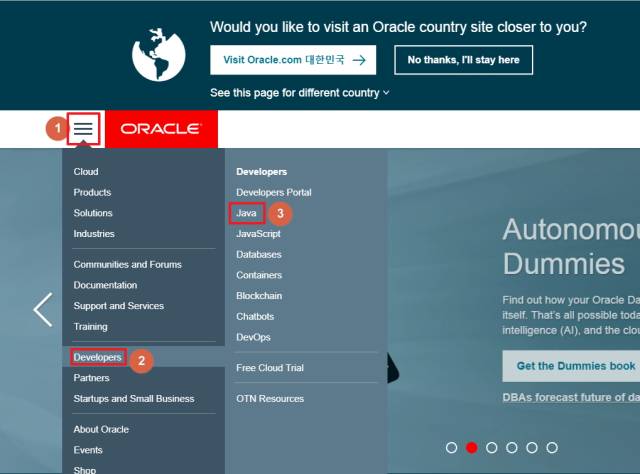Select Developers in the main menu
The height and width of the screenshot is (474, 640).
click(x=98, y=357)
